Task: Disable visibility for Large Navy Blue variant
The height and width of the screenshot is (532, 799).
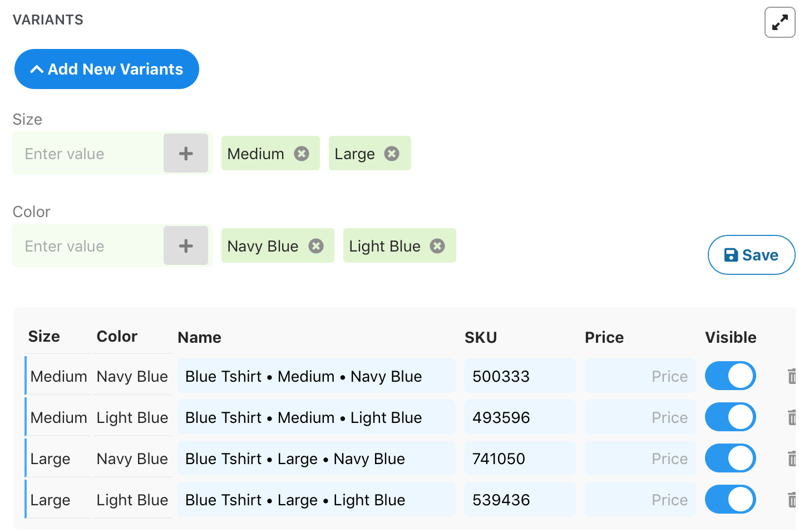Action: 730,459
